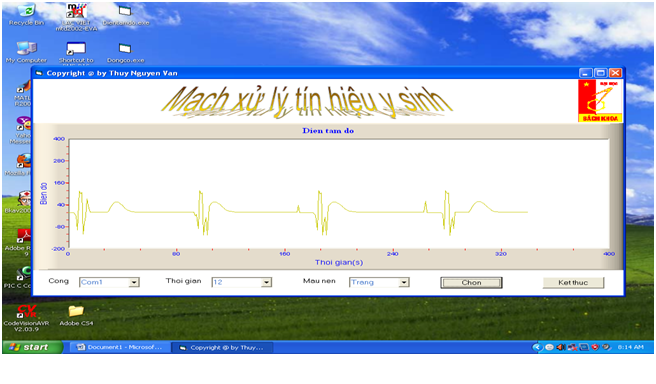Click the Bach Khoa university logo
This screenshot has height=384, width=656.
pos(600,101)
